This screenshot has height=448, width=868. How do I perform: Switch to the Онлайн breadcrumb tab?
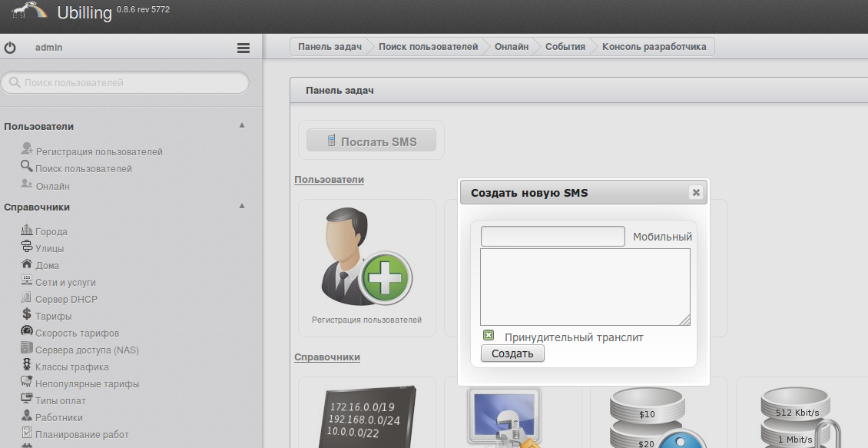512,47
